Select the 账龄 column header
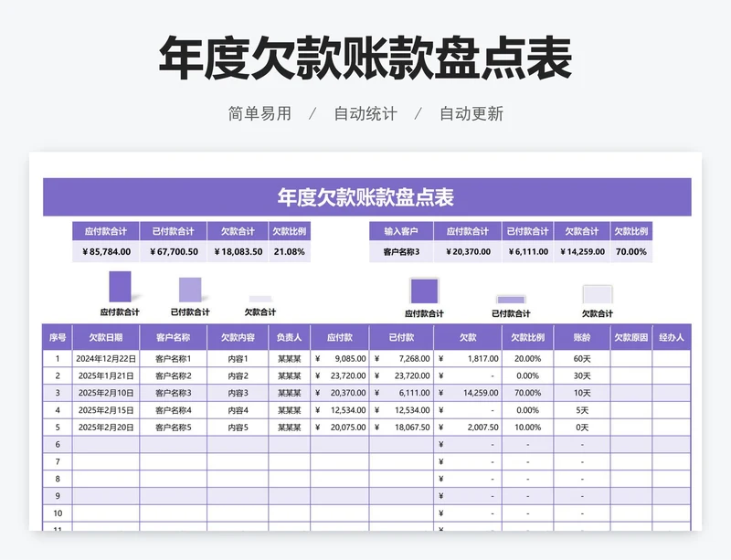 [582, 337]
